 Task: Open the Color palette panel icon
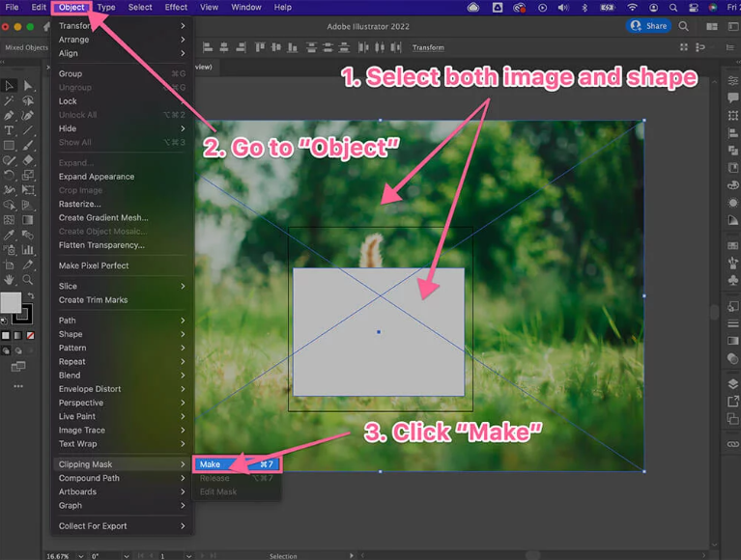[x=733, y=185]
